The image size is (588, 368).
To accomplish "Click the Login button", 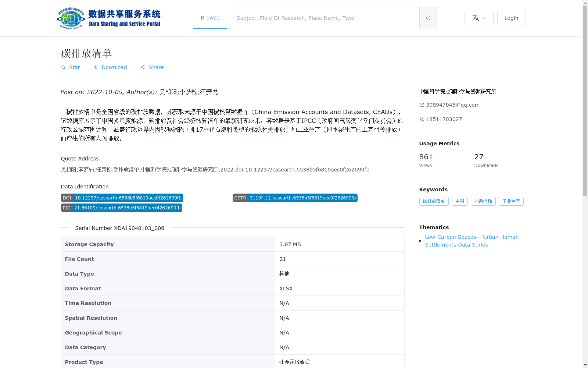I will (511, 18).
